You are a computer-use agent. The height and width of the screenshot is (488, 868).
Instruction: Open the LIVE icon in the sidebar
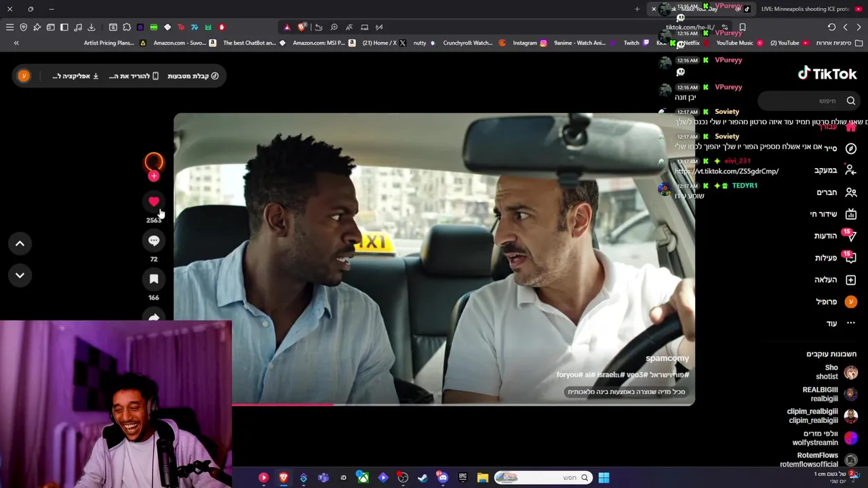(x=851, y=214)
